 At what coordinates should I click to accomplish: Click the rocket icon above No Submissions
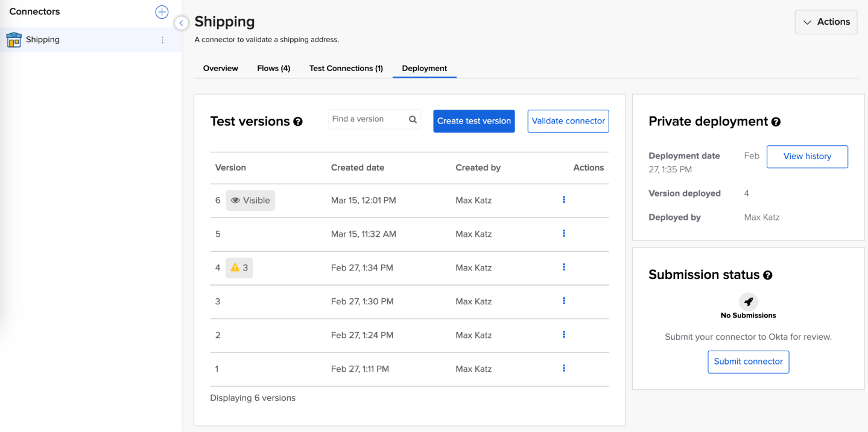point(748,301)
